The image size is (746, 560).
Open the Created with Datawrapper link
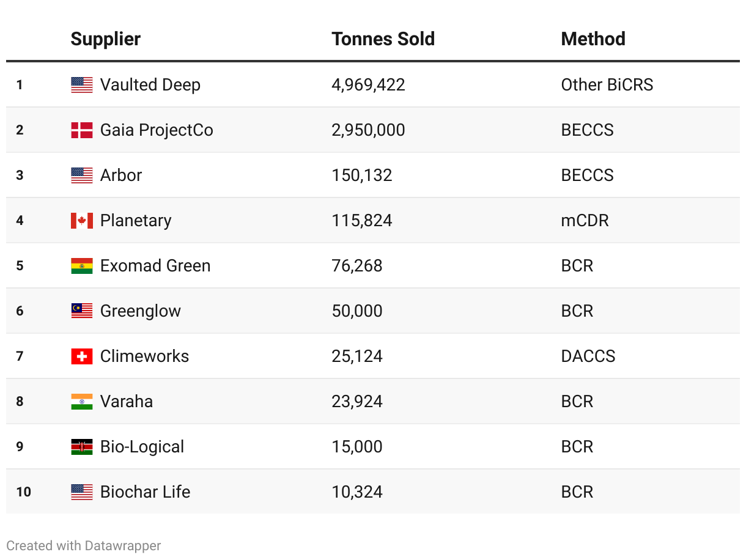(x=84, y=546)
